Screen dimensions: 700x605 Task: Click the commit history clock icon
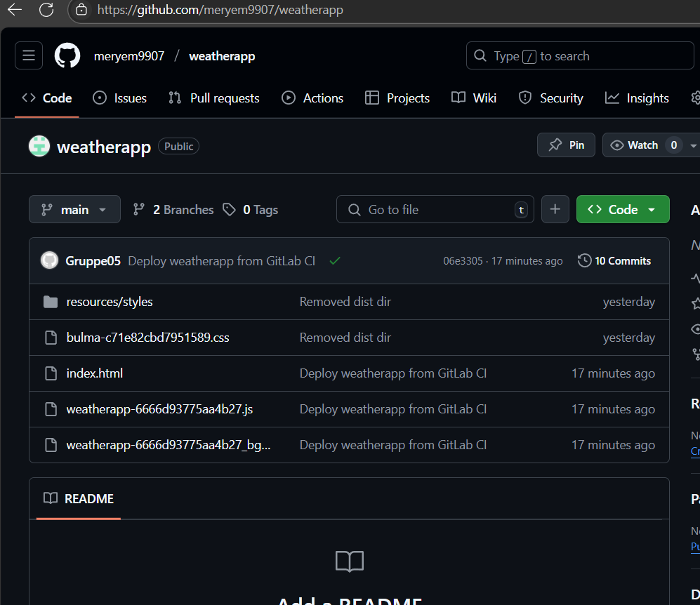(x=584, y=260)
